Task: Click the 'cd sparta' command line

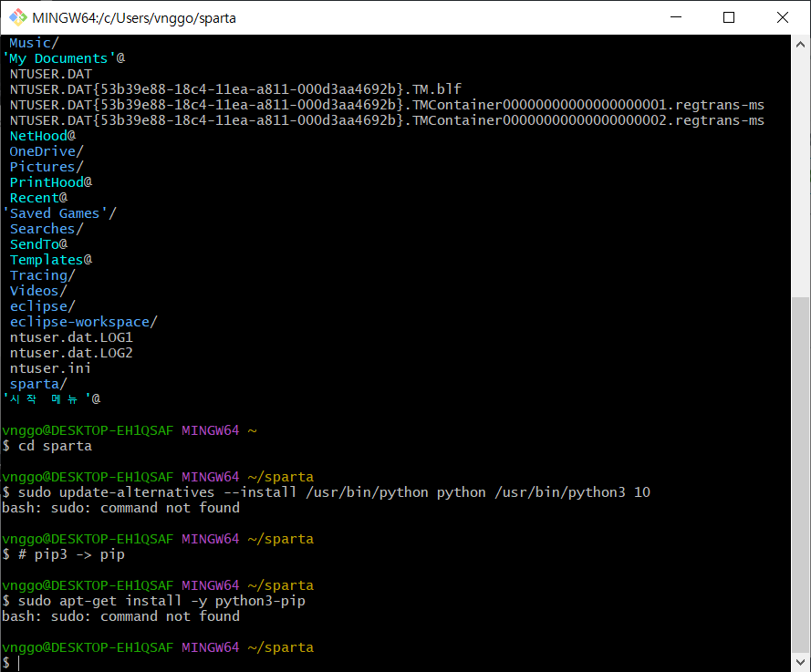Action: point(47,446)
